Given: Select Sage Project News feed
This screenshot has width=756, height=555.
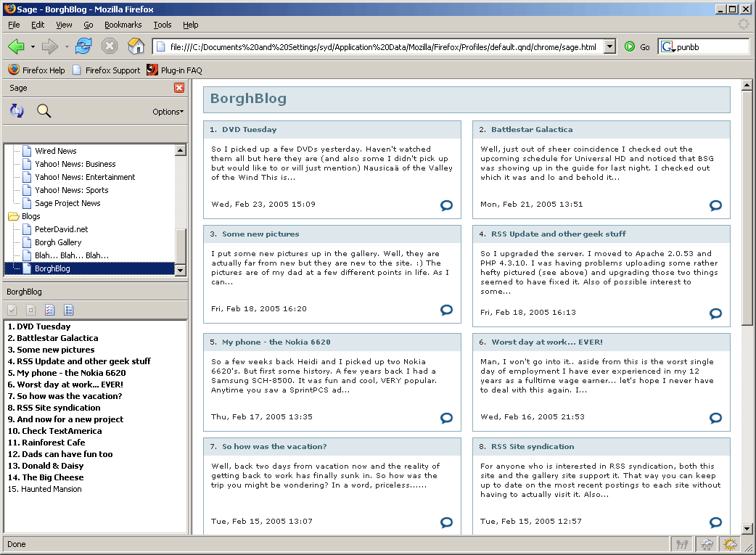Looking at the screenshot, I should pyautogui.click(x=67, y=203).
